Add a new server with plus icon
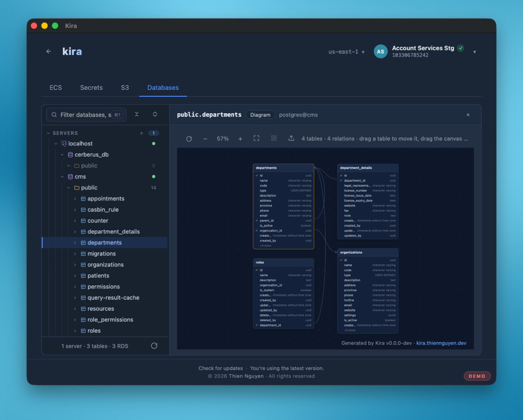This screenshot has width=523, height=420. [141, 133]
